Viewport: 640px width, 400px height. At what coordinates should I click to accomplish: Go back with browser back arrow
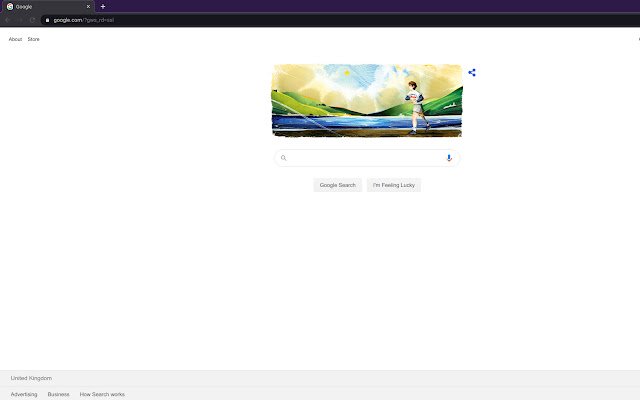7,20
